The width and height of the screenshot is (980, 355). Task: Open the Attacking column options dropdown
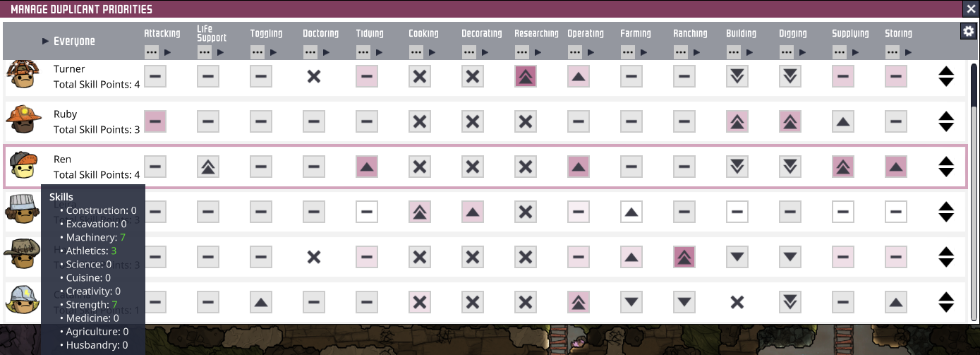[x=152, y=52]
